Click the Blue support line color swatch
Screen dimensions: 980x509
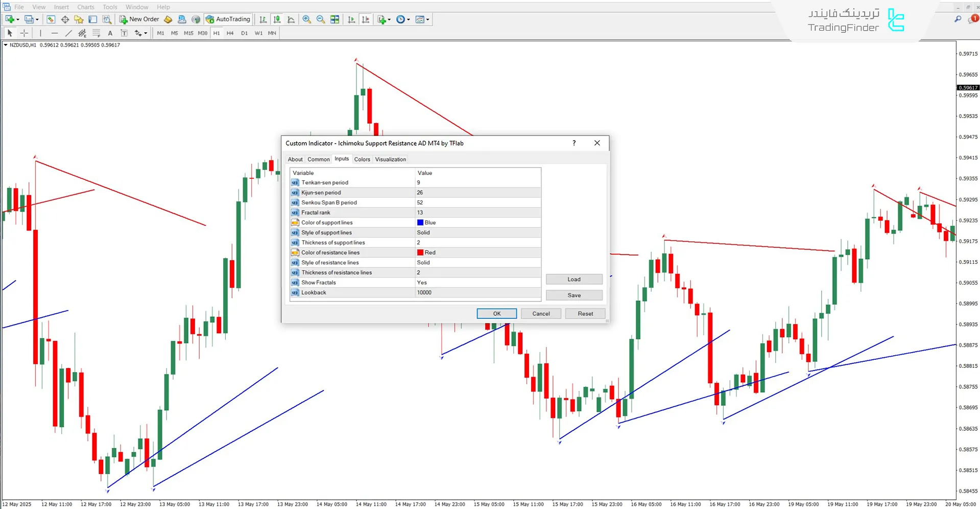coord(420,223)
